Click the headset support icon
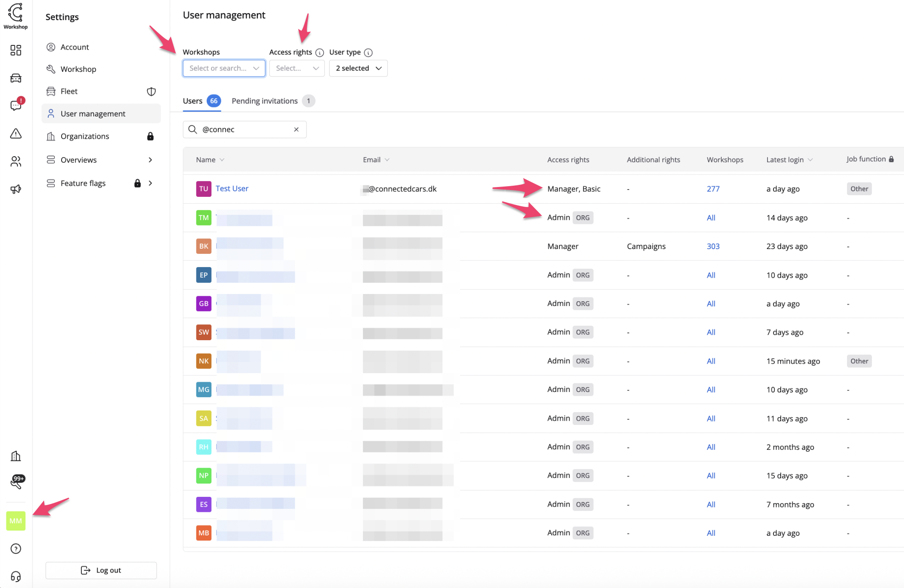904x588 pixels. pos(16,576)
